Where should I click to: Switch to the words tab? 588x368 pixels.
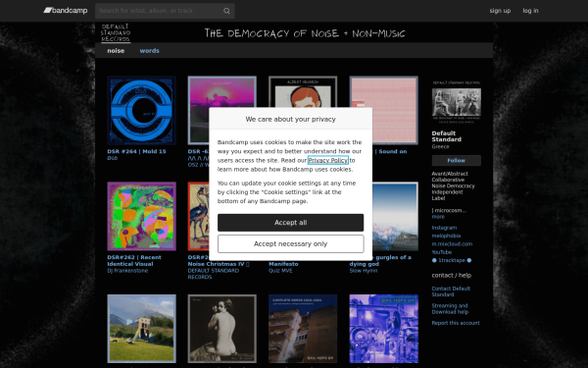[x=149, y=51]
